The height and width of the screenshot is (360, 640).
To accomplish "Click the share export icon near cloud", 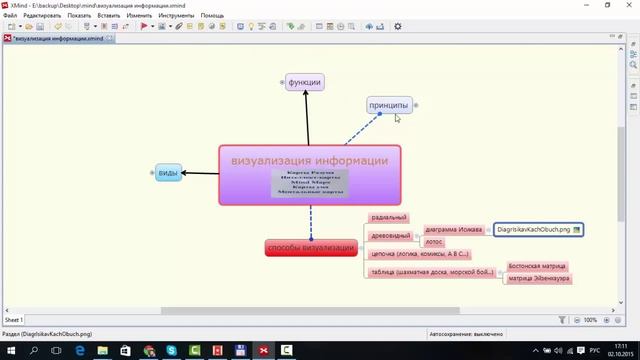I will coord(380,27).
